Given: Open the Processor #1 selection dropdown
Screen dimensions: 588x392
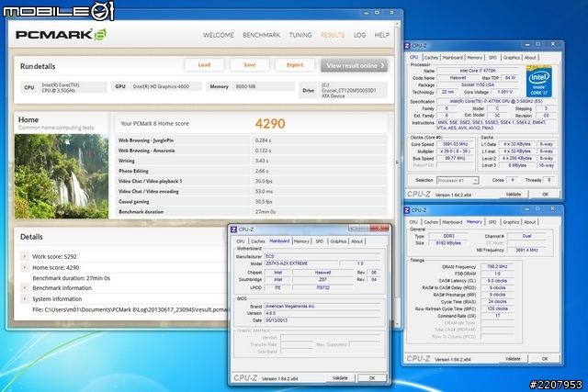Looking at the screenshot, I should pos(458,180).
